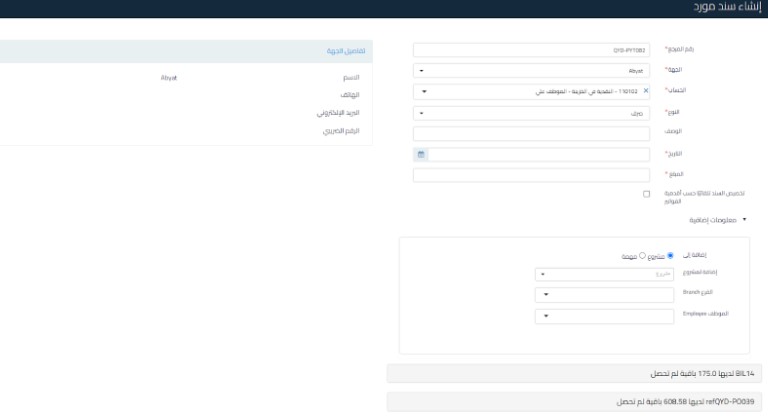Select the 'مشروع' (project) radio button
The height and width of the screenshot is (416, 768).
[670, 255]
